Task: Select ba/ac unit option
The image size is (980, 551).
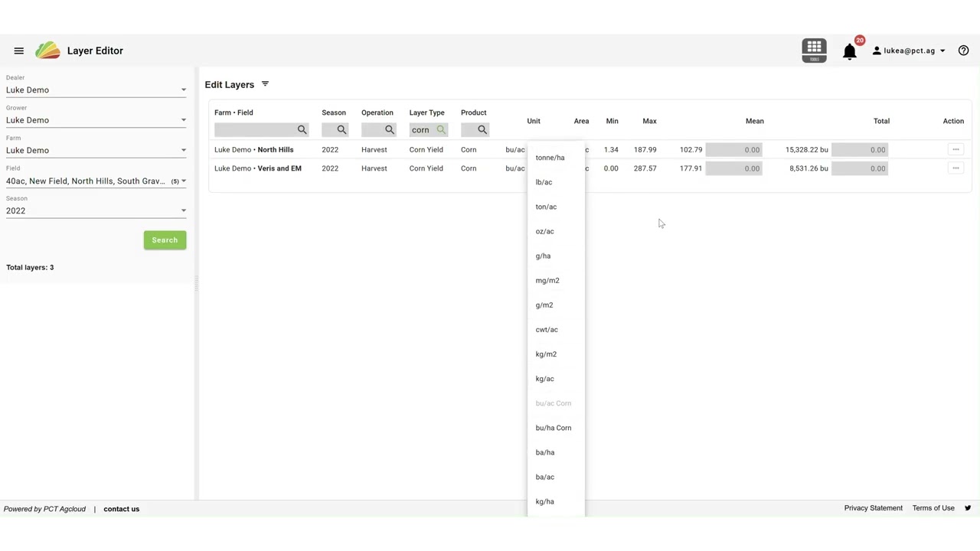Action: (556, 477)
